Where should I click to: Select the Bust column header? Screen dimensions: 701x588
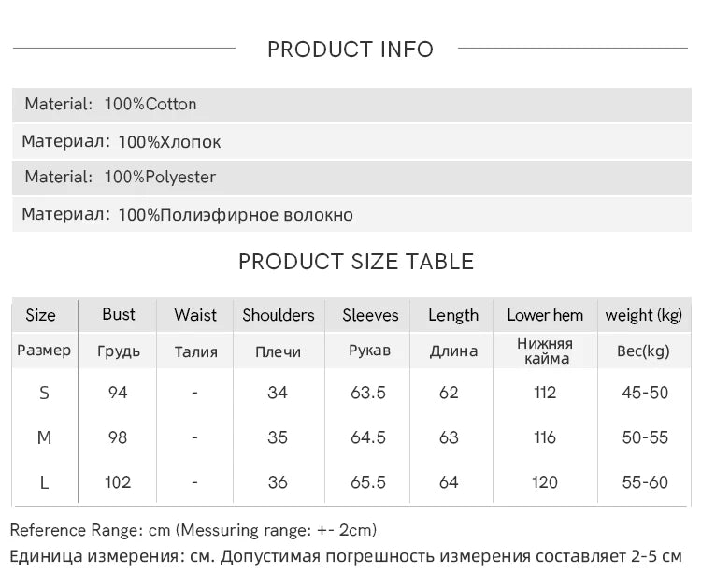pyautogui.click(x=119, y=314)
